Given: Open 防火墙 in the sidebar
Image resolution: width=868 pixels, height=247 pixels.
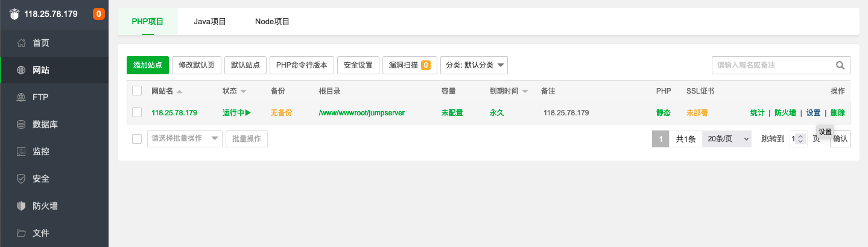Looking at the screenshot, I should coord(54,206).
